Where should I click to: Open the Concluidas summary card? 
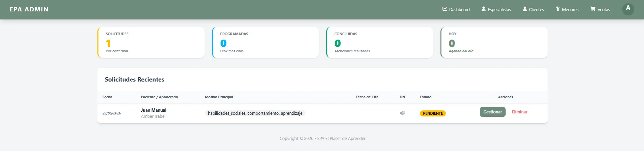pos(380,43)
